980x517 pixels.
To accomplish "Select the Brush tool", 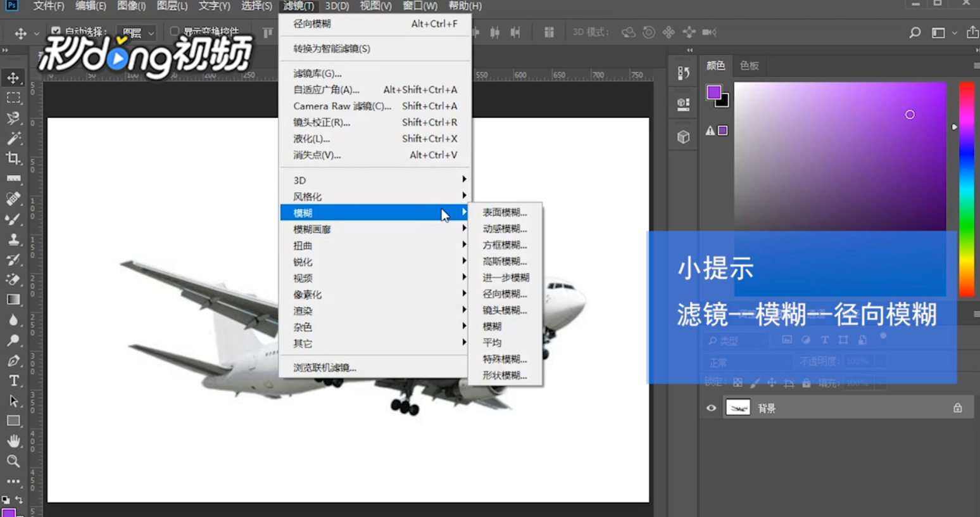I will click(13, 219).
